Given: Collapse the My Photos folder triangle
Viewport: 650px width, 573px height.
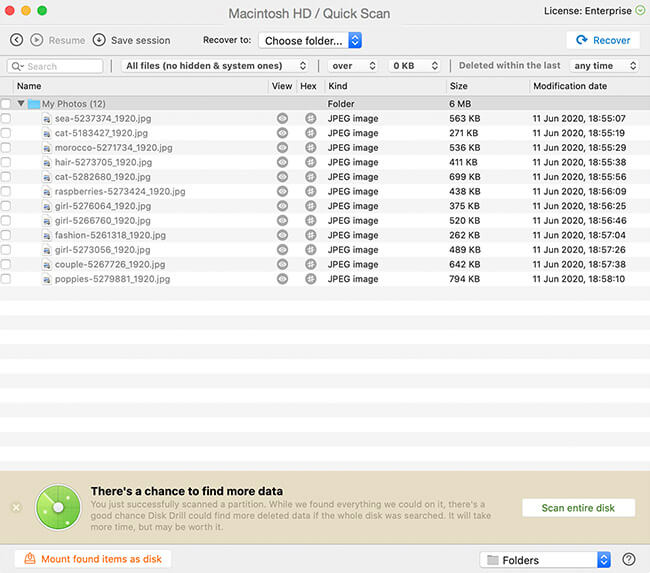Looking at the screenshot, I should tap(20, 104).
